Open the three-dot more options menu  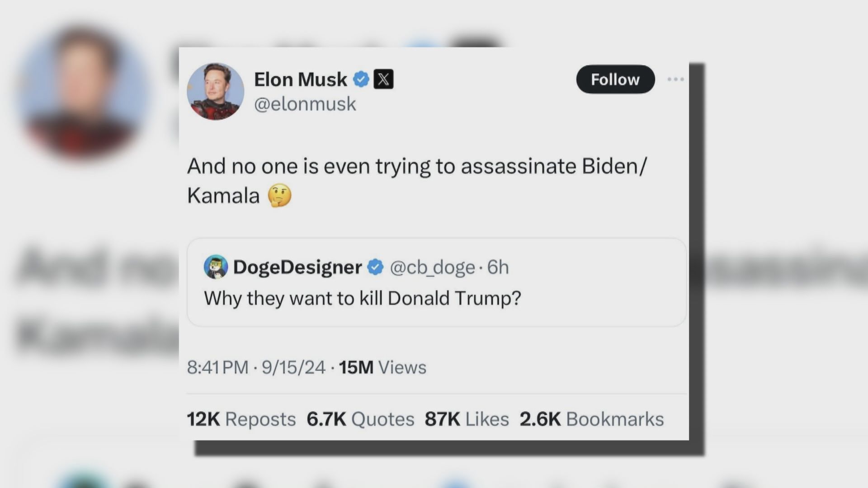pyautogui.click(x=675, y=80)
